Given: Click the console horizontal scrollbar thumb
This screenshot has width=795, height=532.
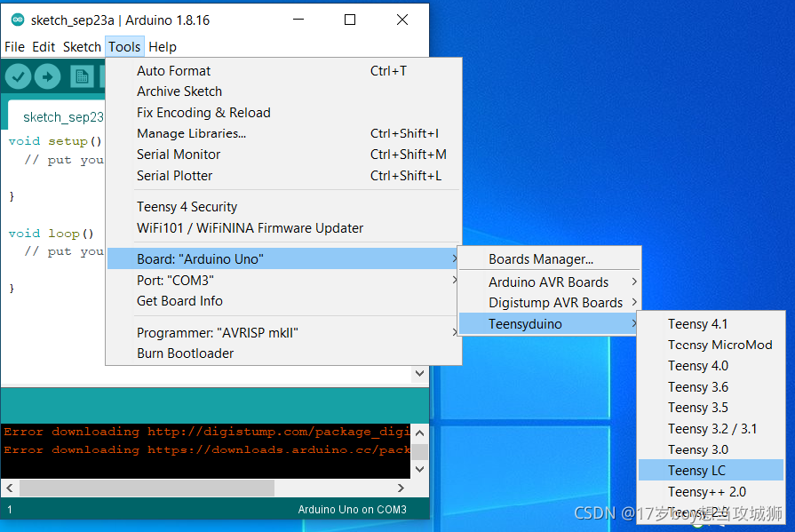Looking at the screenshot, I should tap(147, 488).
